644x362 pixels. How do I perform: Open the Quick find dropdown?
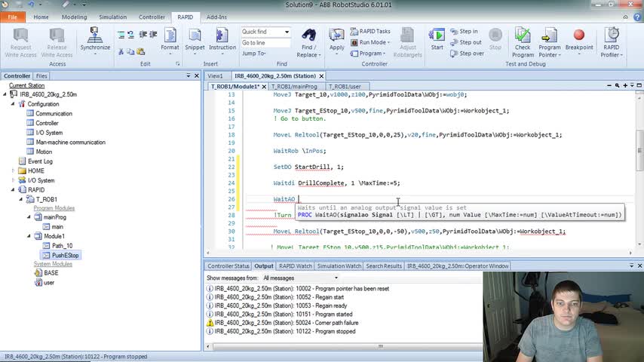point(287,32)
